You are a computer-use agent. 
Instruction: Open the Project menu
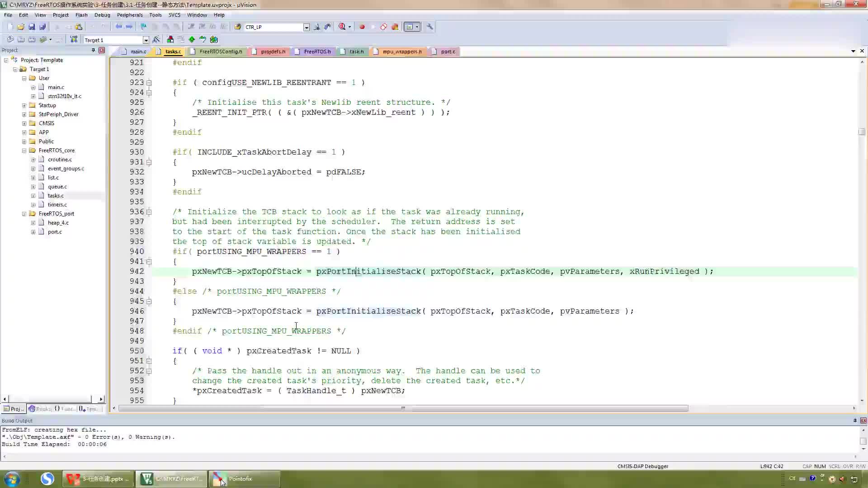tap(61, 15)
